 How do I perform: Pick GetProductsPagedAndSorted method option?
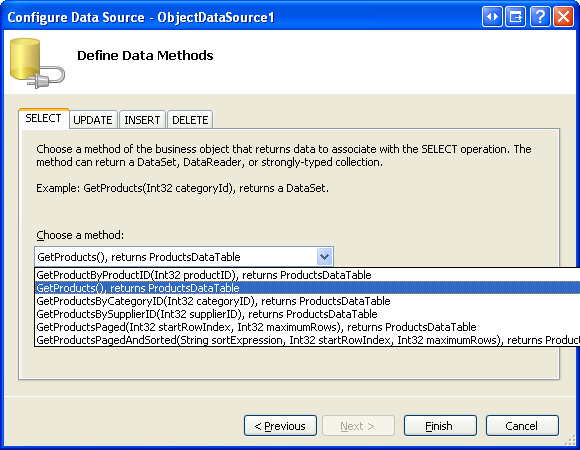coord(307,340)
